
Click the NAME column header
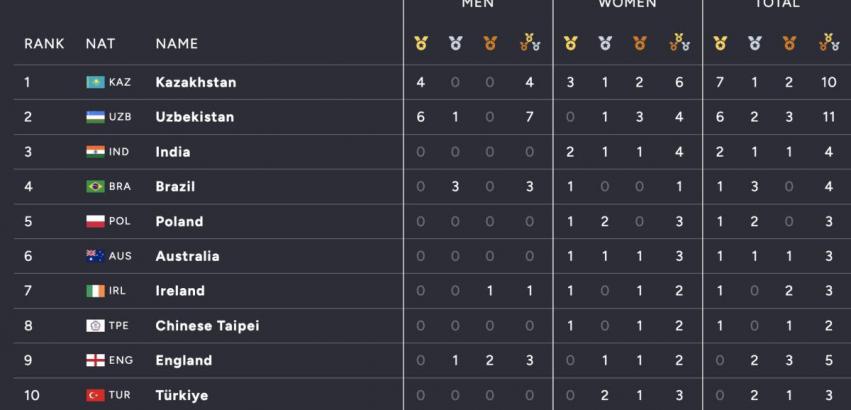pyautogui.click(x=177, y=43)
